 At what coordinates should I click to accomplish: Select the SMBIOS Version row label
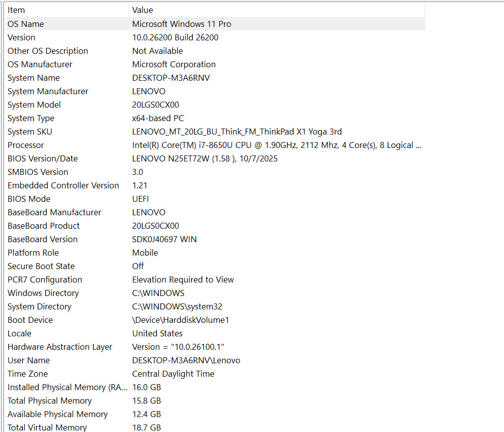(x=37, y=172)
